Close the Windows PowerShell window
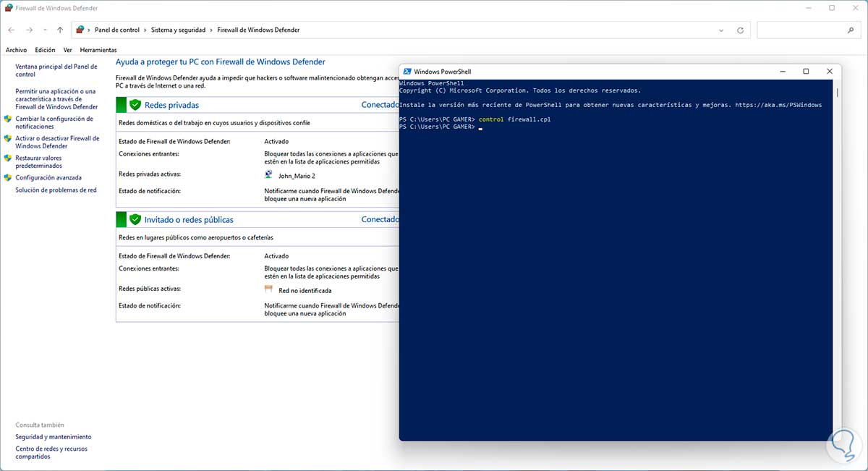This screenshot has height=471, width=868. click(x=830, y=72)
